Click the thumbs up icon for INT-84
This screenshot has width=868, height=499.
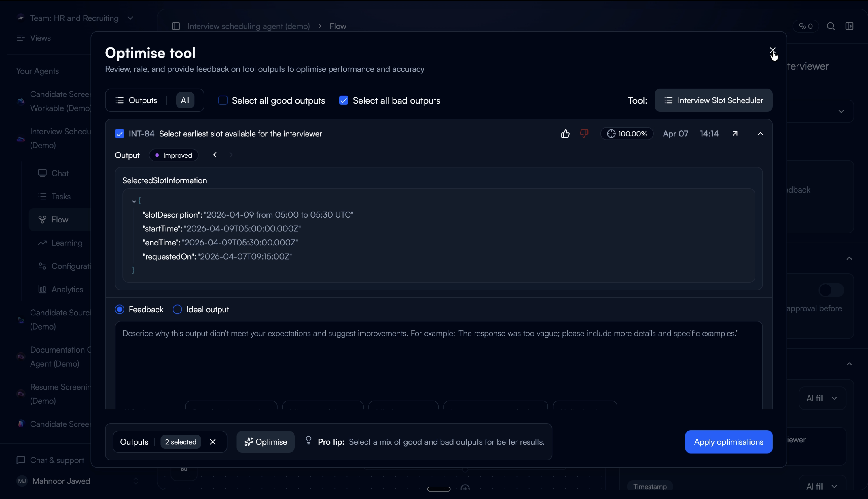point(565,134)
